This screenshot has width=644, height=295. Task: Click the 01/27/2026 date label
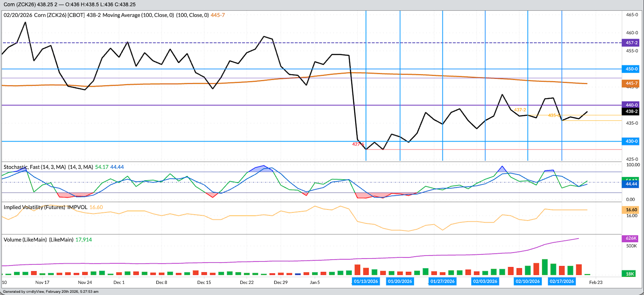tap(442, 281)
